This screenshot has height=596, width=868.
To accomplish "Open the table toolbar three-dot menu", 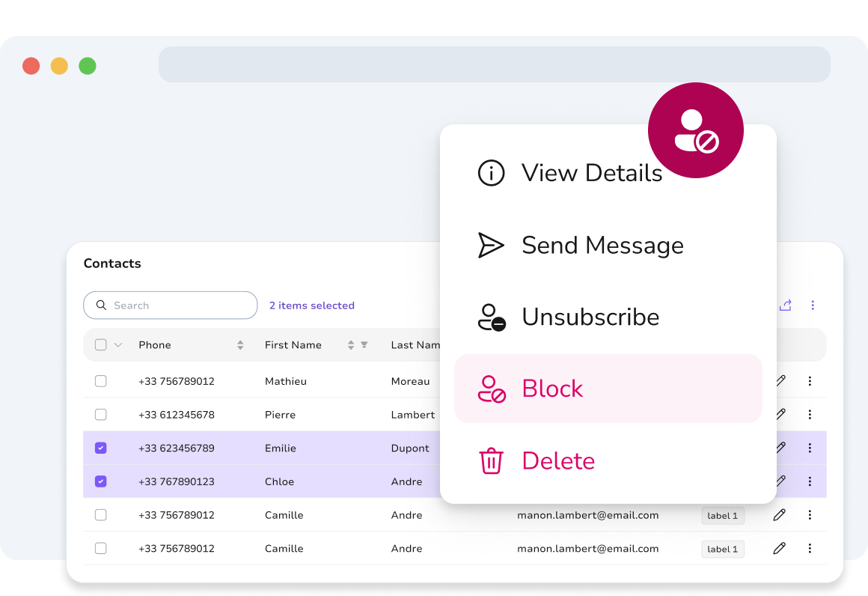I will (x=813, y=305).
